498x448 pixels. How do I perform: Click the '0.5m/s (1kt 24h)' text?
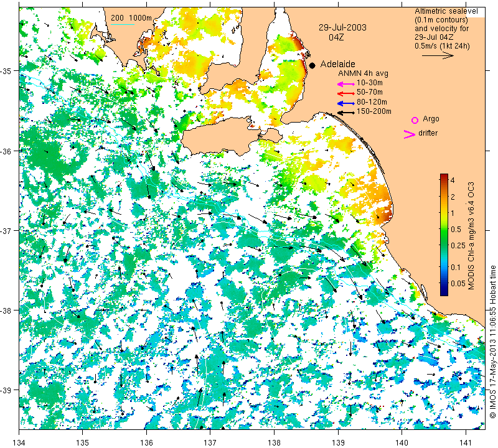click(442, 46)
